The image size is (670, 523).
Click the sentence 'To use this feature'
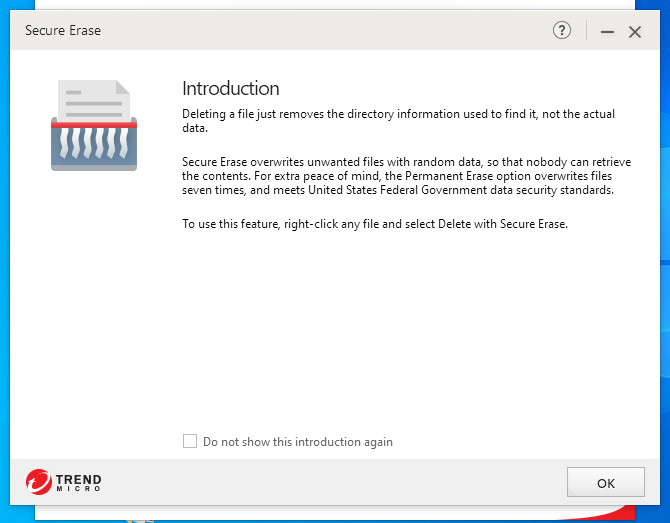[375, 224]
